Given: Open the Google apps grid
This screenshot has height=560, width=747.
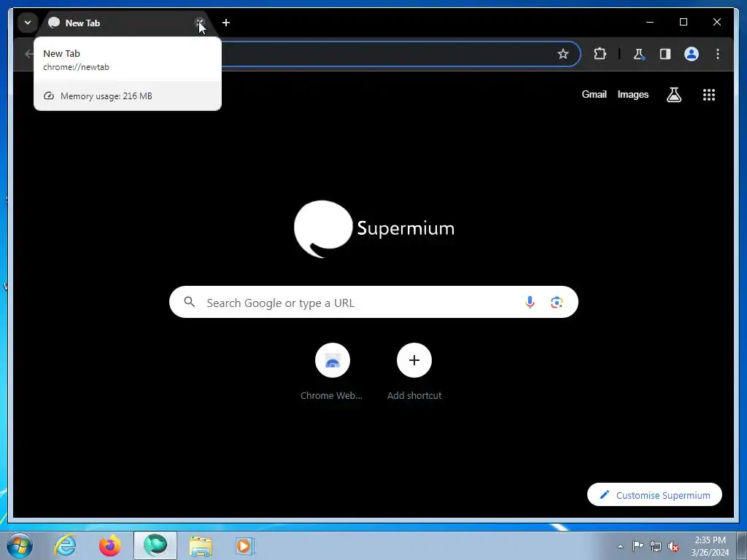Looking at the screenshot, I should click(709, 95).
